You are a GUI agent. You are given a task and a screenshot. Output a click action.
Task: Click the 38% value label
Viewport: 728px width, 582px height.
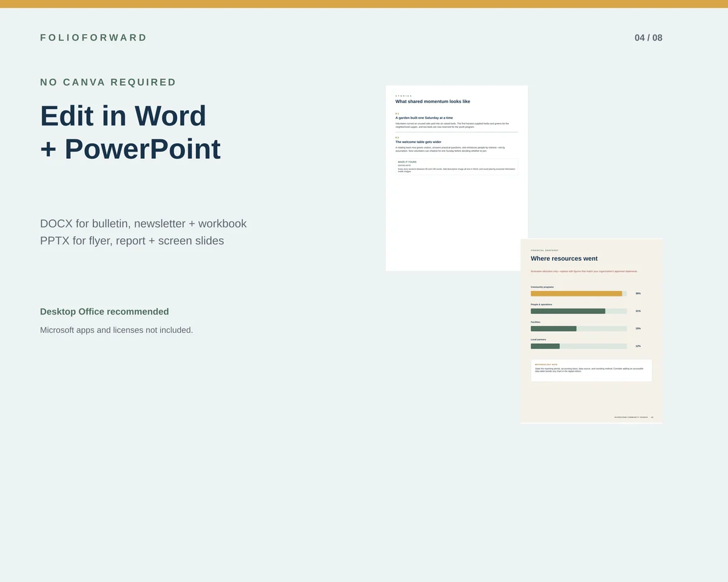[x=638, y=293]
